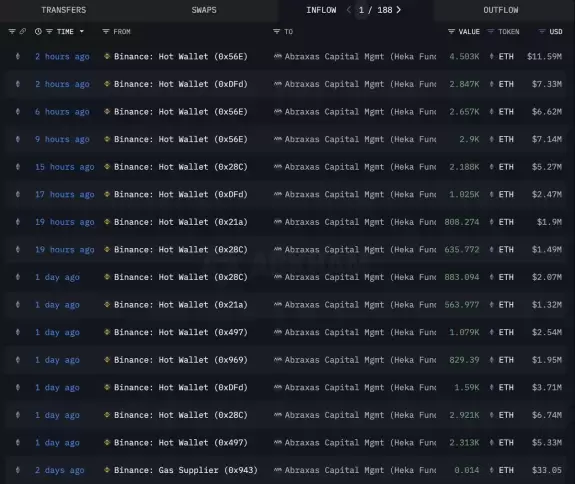Click USD amount $33.05
575x484 pixels.
tap(547, 470)
